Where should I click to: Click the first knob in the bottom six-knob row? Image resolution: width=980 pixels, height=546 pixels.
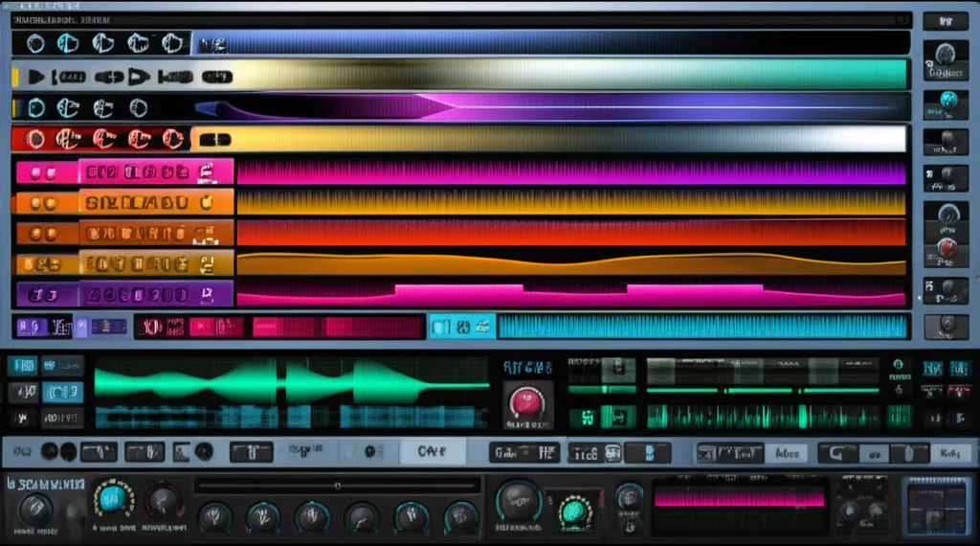pos(214,516)
